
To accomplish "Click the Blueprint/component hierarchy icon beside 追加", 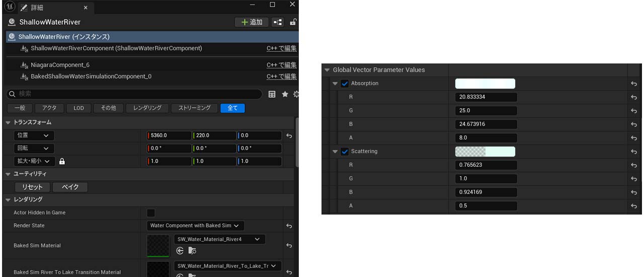I will pos(277,22).
